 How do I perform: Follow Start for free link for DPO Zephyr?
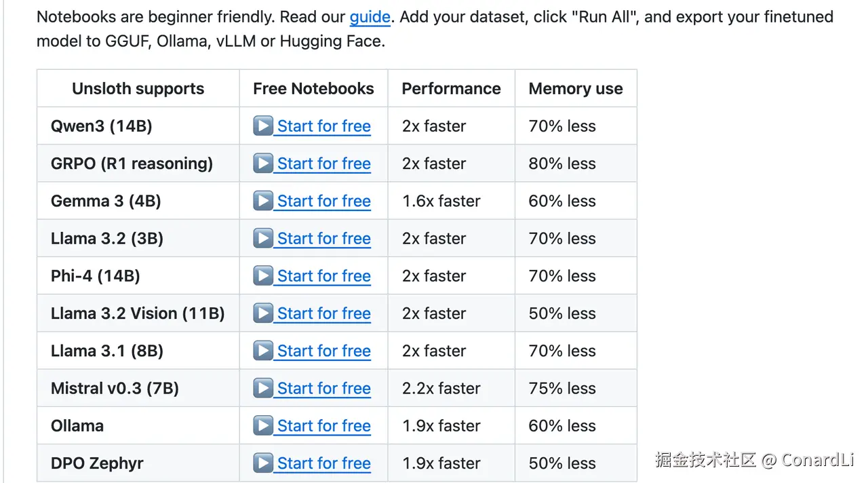coord(323,463)
